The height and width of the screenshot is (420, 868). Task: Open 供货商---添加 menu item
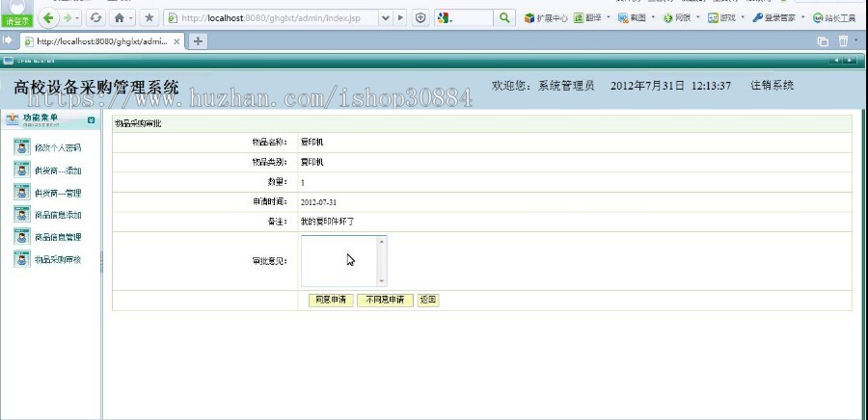[x=58, y=171]
